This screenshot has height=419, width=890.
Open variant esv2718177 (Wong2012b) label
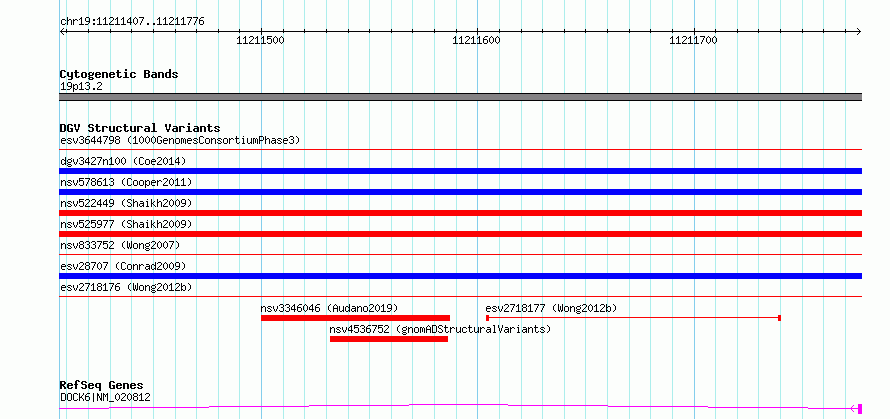pos(551,308)
